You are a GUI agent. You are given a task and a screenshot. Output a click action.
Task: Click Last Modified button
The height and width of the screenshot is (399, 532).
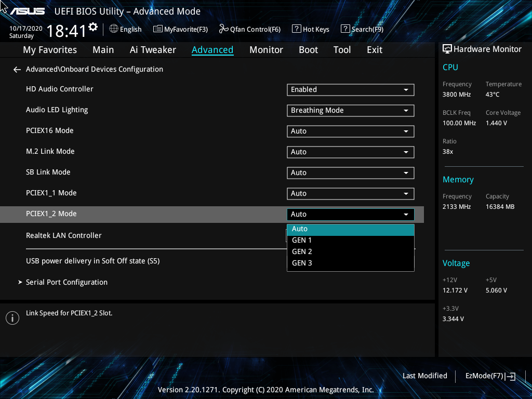point(425,376)
